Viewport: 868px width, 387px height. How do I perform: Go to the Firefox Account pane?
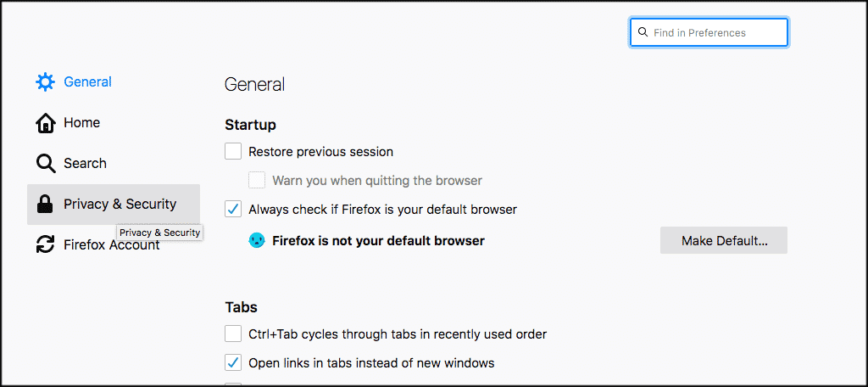tap(111, 245)
